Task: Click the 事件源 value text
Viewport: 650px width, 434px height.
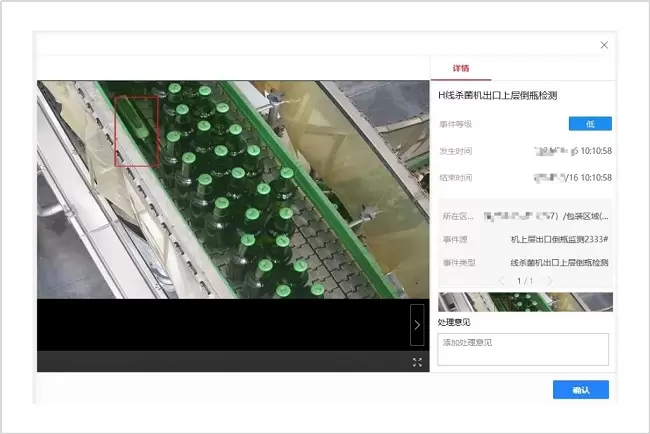Action: [560, 240]
